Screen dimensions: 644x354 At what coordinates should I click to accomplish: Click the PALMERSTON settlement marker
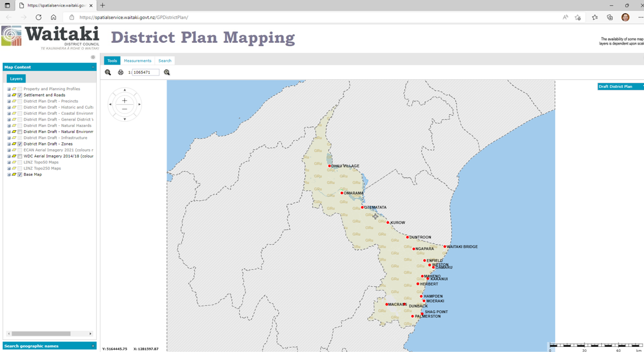pos(413,316)
